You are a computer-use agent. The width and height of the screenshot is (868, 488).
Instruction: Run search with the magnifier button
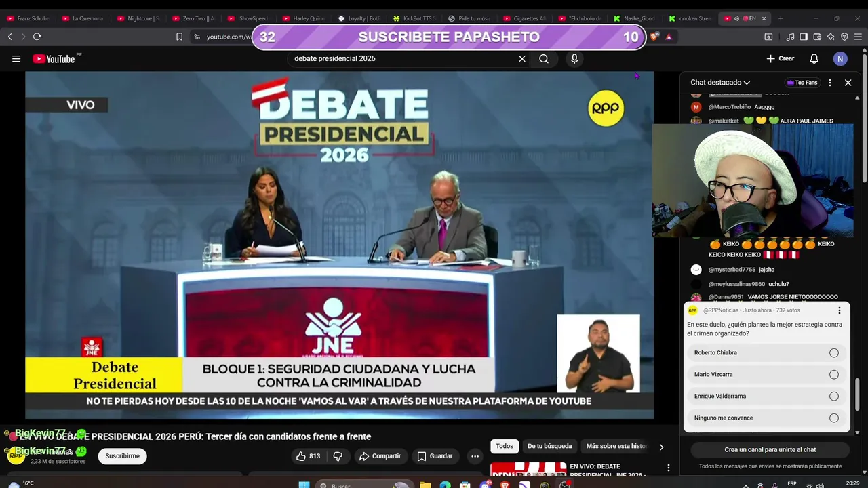[544, 59]
